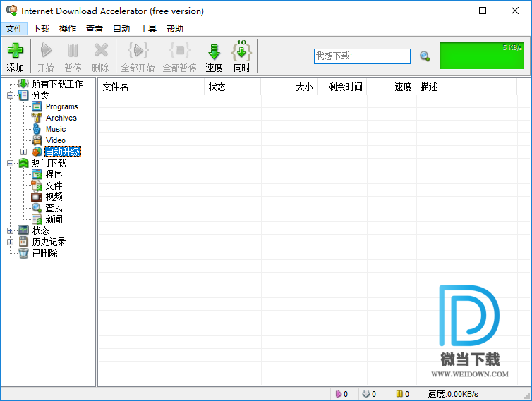Select the 历史记录 tree node
The image size is (532, 401).
(49, 242)
